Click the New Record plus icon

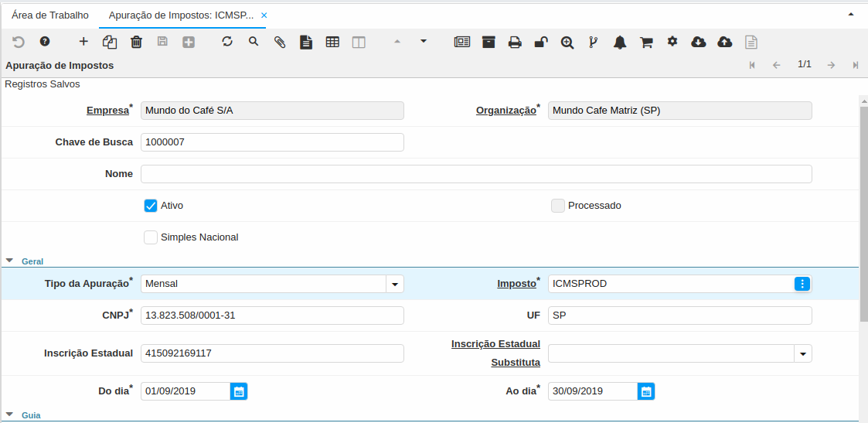pyautogui.click(x=83, y=42)
